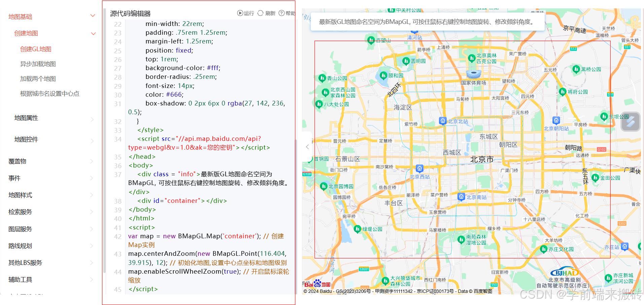Click the grey 3D tilt map control

coord(630,122)
